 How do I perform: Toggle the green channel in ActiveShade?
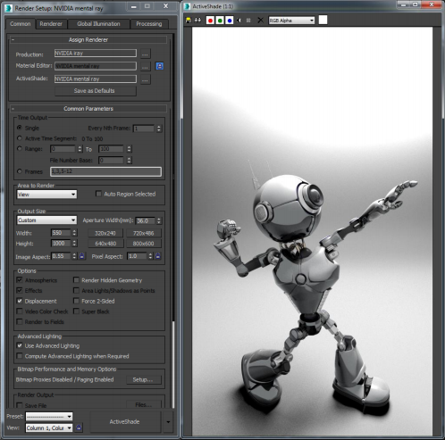click(x=220, y=20)
